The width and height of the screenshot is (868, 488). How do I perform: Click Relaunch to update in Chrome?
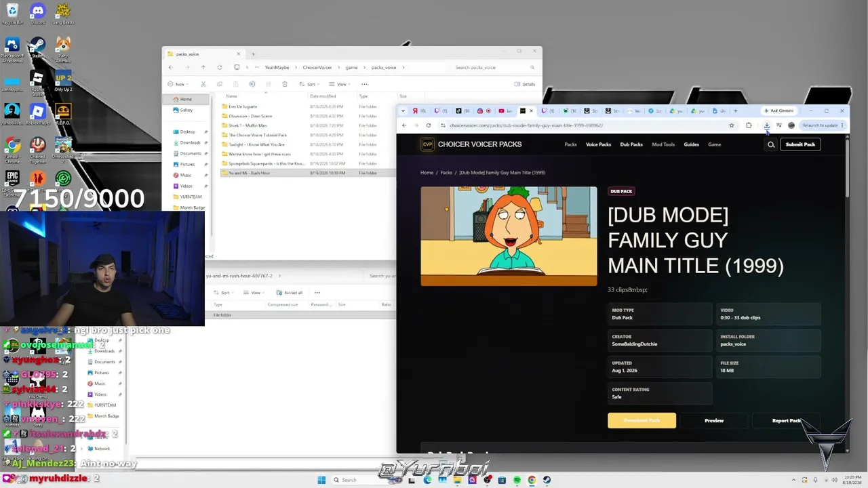[x=821, y=125]
